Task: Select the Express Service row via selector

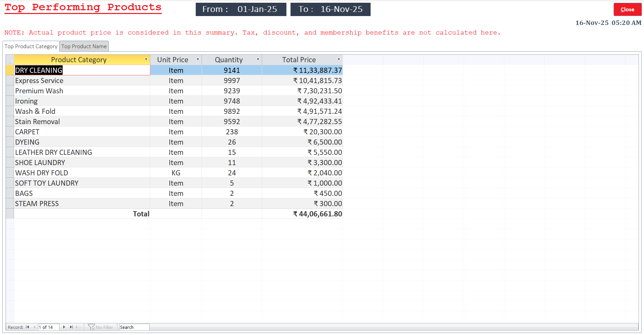Action: [10, 81]
